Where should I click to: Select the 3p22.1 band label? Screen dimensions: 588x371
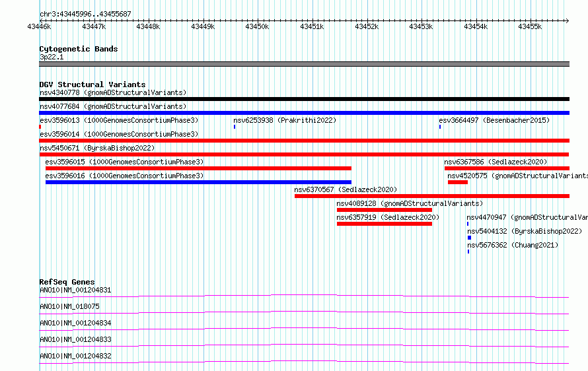[52, 57]
